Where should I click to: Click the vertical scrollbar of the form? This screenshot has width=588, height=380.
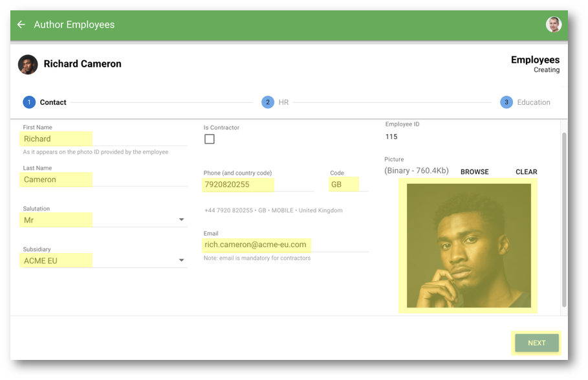(x=564, y=219)
